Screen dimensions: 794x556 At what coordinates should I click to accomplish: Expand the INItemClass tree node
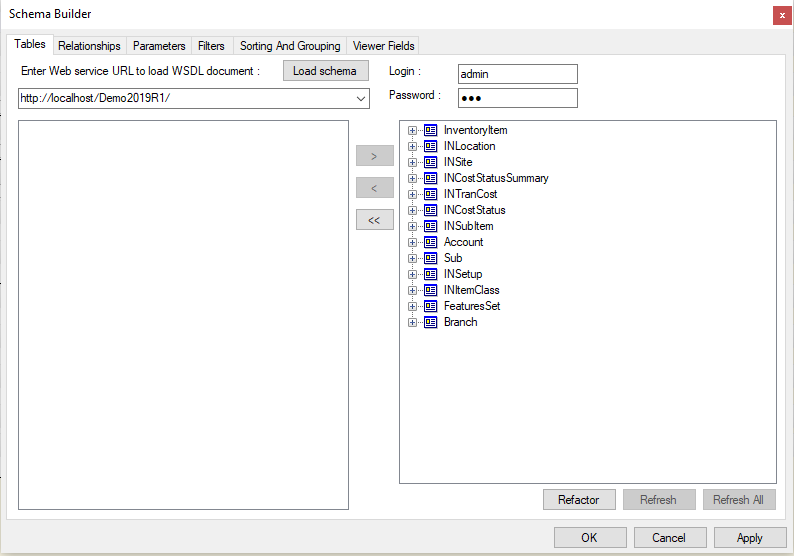(x=413, y=290)
